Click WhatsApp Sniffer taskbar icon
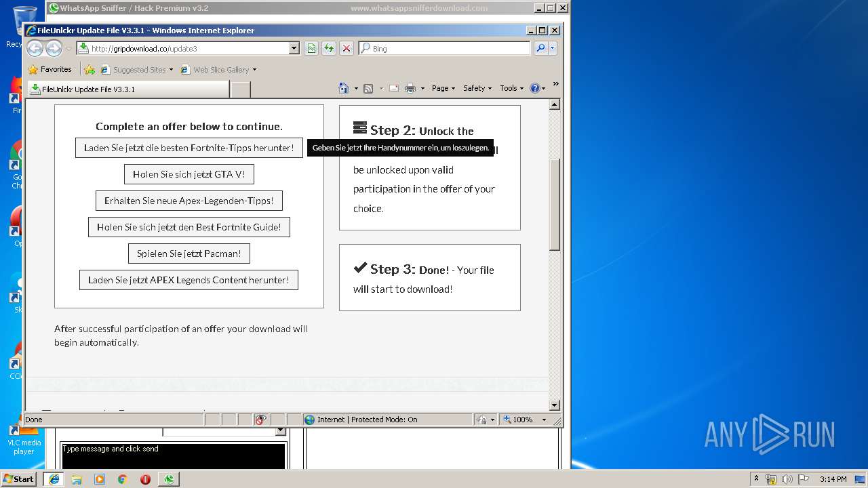The width and height of the screenshot is (868, 488). pyautogui.click(x=169, y=479)
